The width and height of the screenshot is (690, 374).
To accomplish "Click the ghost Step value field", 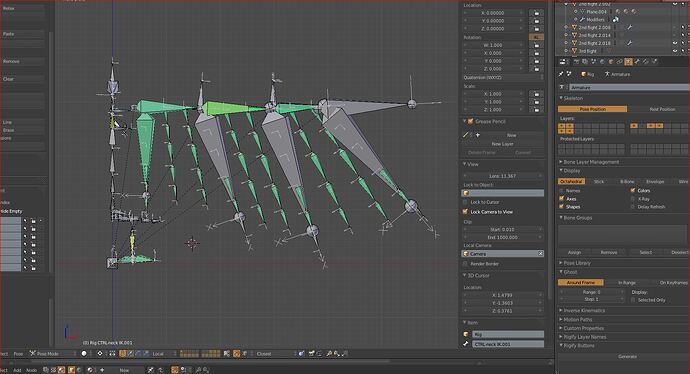I will click(592, 299).
